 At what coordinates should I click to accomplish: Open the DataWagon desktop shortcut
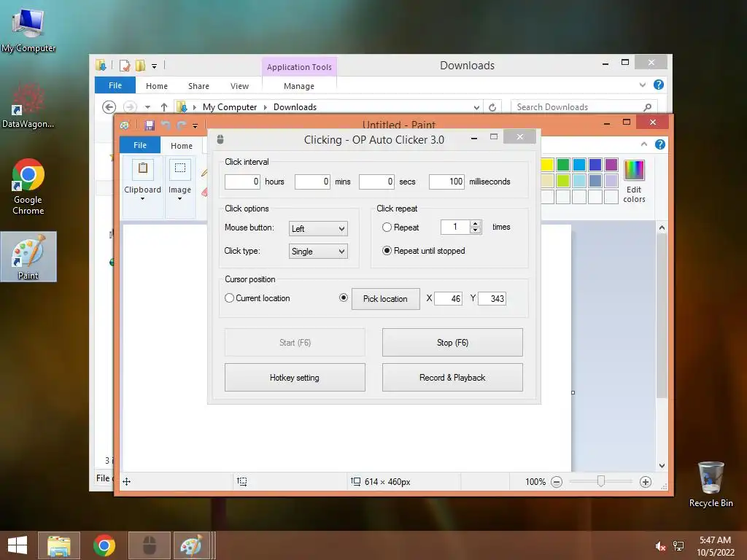click(28, 106)
